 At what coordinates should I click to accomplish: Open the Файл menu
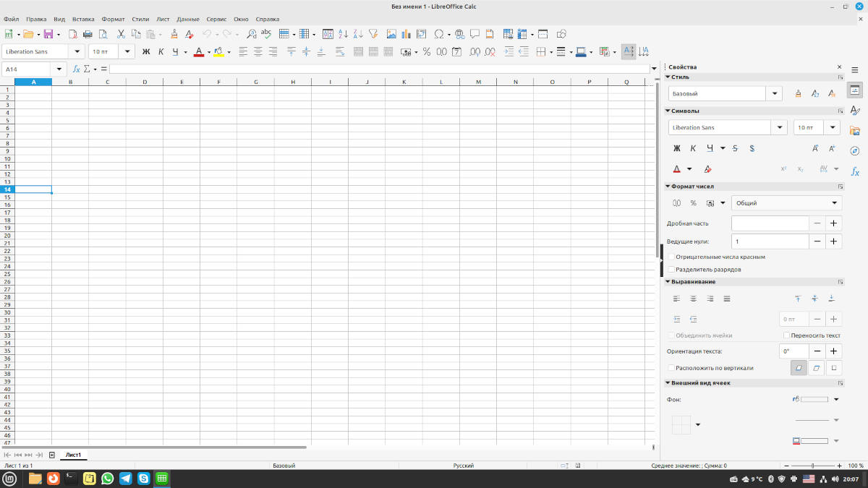coord(12,19)
